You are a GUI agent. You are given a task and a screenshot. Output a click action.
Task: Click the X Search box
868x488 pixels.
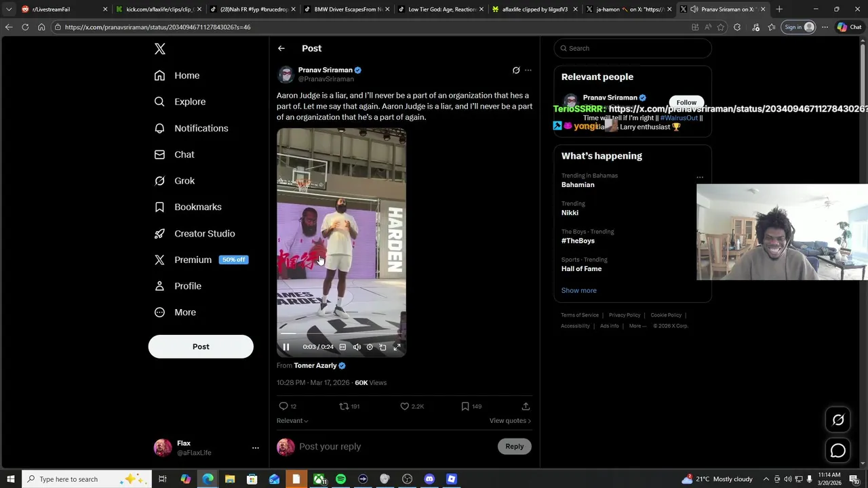pyautogui.click(x=633, y=48)
